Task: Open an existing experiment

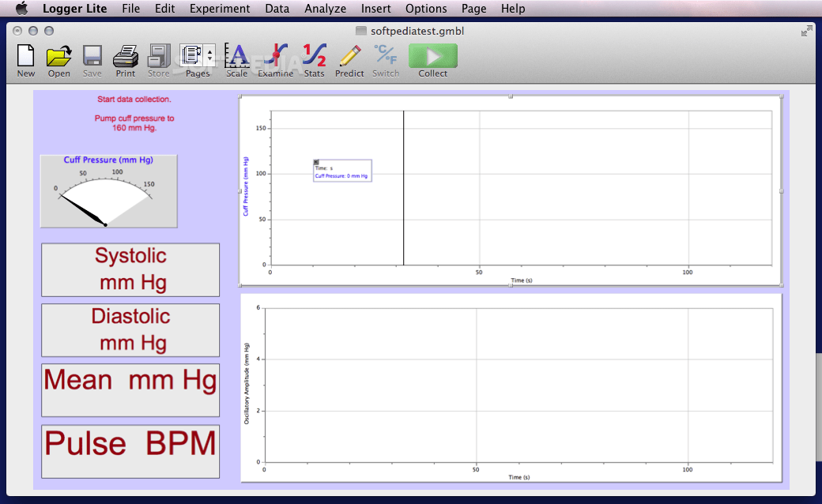Action: 58,57
